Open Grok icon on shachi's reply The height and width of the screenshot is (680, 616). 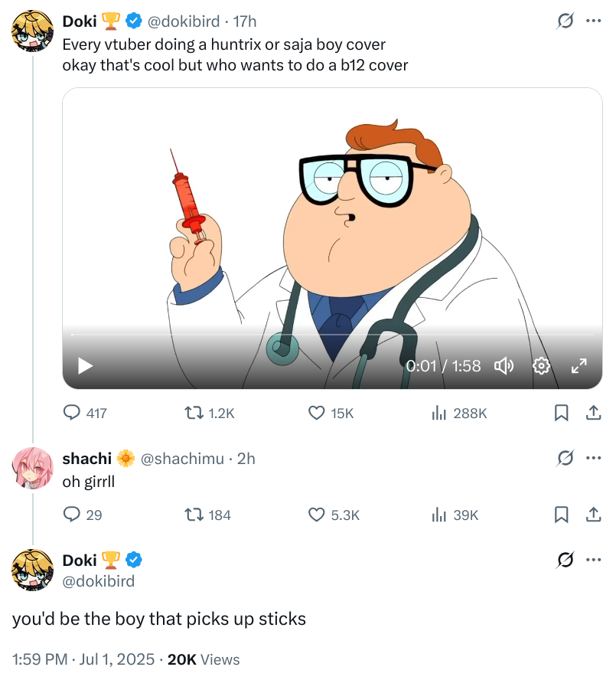(x=565, y=458)
